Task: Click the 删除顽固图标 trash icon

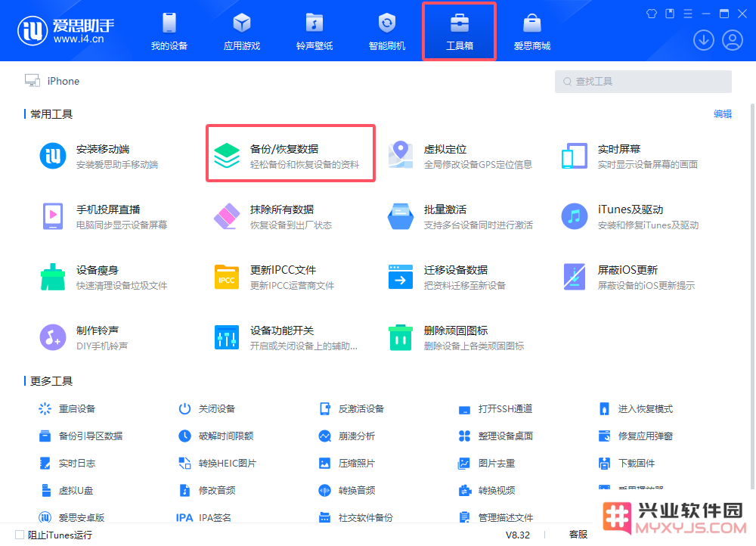Action: [x=400, y=337]
